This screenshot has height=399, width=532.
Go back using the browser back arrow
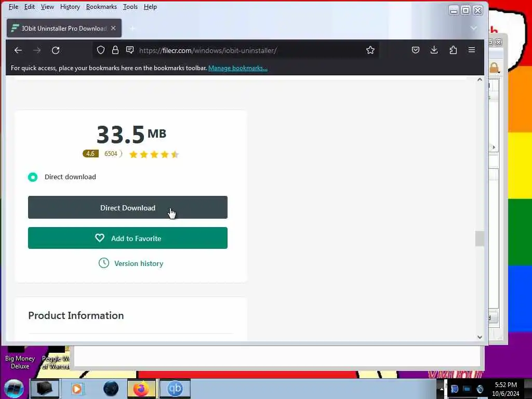pyautogui.click(x=18, y=50)
